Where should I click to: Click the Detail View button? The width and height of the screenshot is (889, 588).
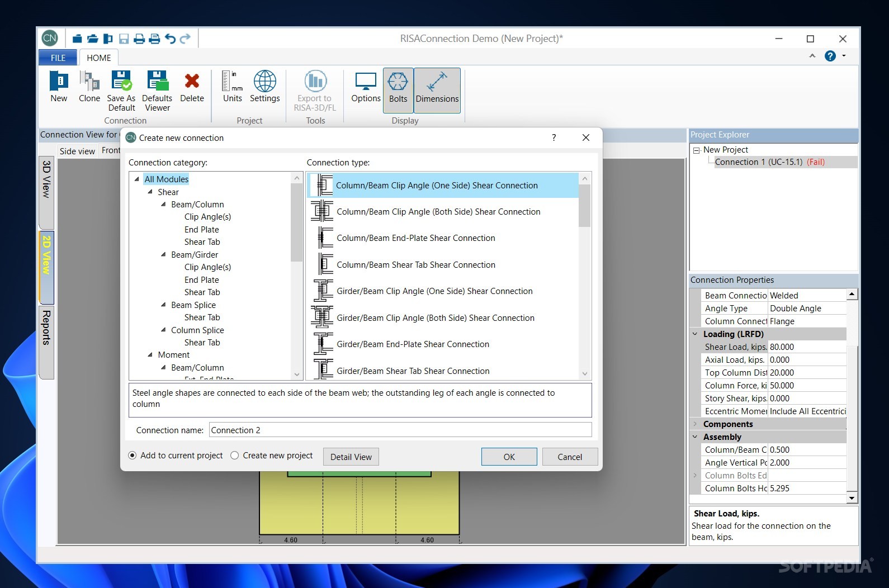tap(351, 457)
